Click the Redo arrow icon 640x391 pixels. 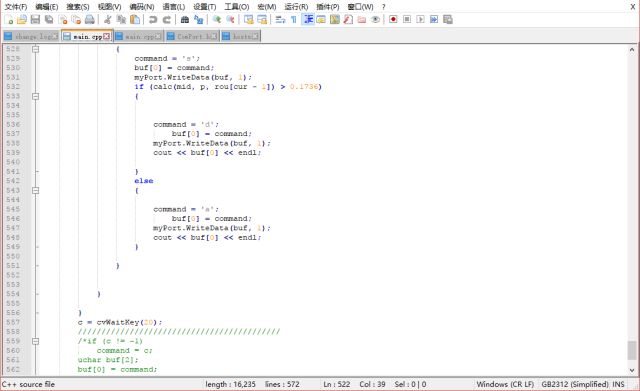(x=167, y=20)
